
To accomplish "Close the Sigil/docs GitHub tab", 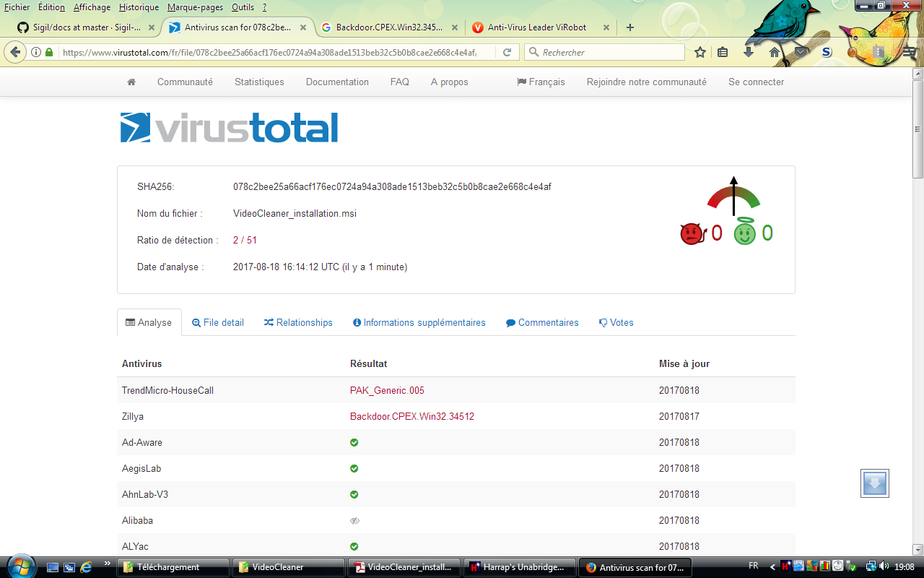I will click(x=152, y=27).
